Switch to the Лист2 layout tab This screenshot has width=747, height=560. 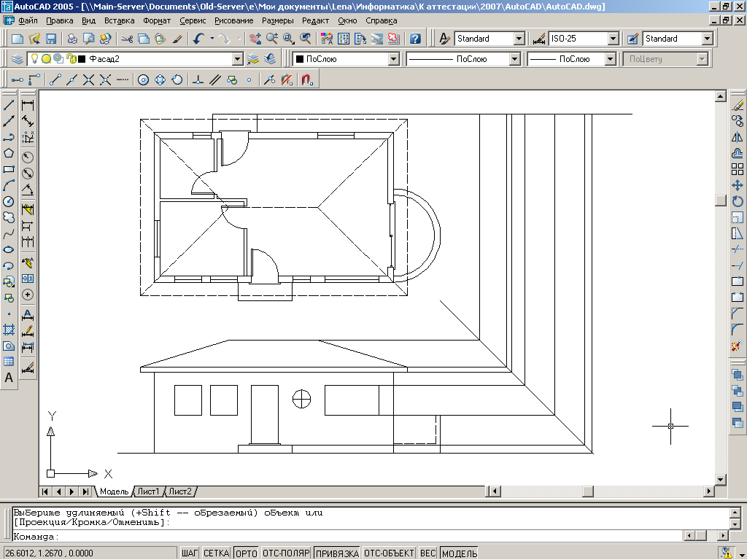[180, 491]
